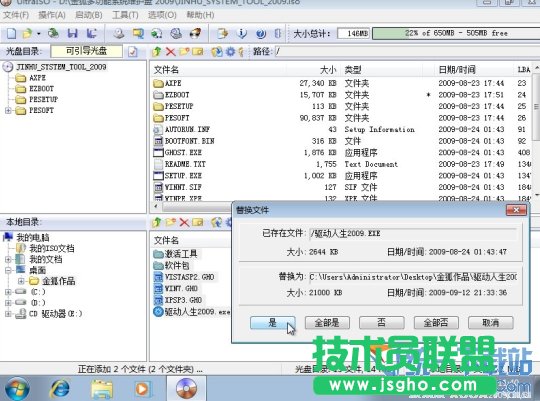Open Windows Media Player from the taskbar

143,389
